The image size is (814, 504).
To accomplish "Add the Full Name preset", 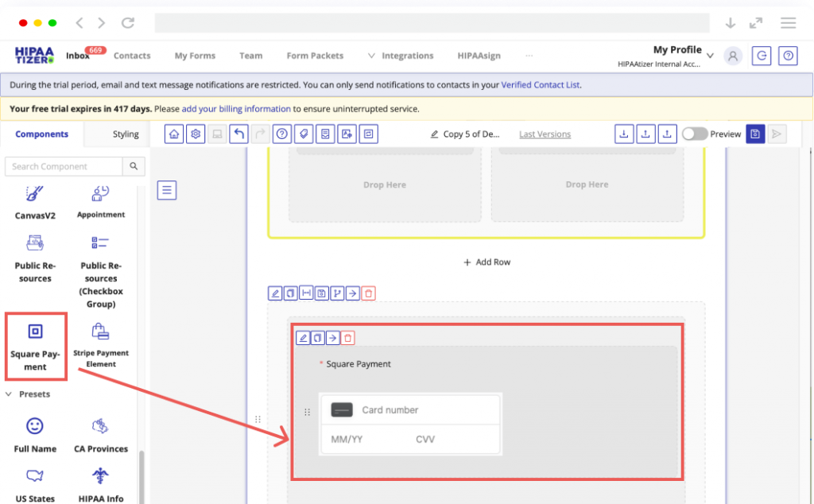I will click(35, 436).
